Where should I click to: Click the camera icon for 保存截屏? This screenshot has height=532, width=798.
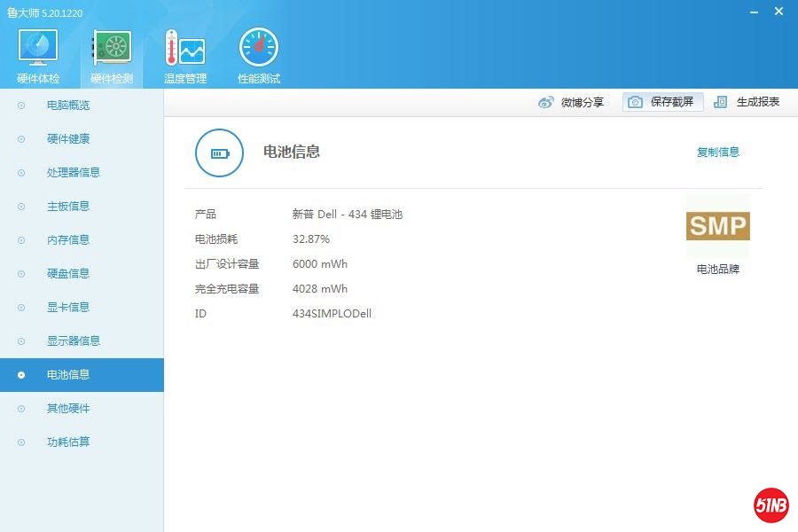[635, 102]
